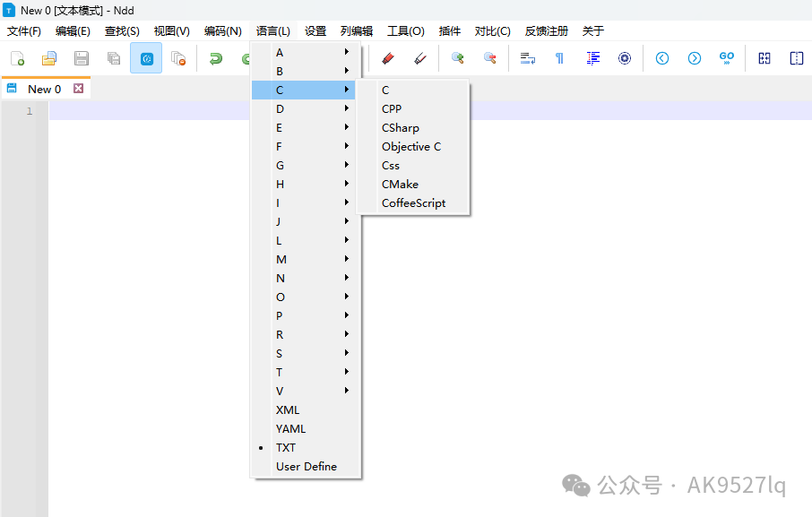
Task: Open the 文件(F) menu
Action: click(24, 31)
